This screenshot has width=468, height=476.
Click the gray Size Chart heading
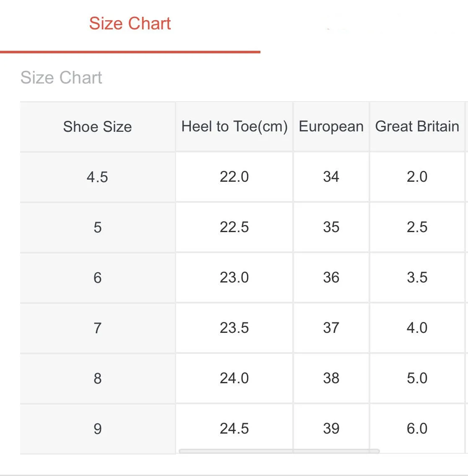(61, 77)
